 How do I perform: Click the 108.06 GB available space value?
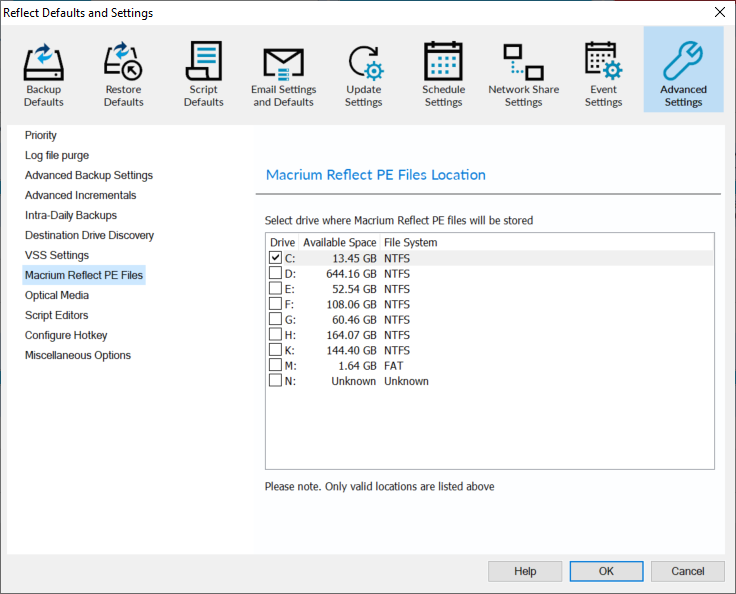[x=352, y=305]
